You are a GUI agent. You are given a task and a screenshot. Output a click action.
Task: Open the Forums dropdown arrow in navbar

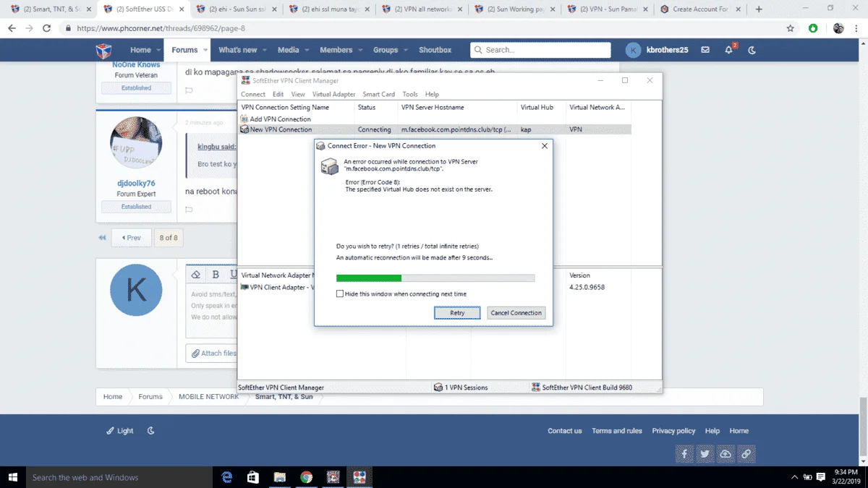click(205, 50)
